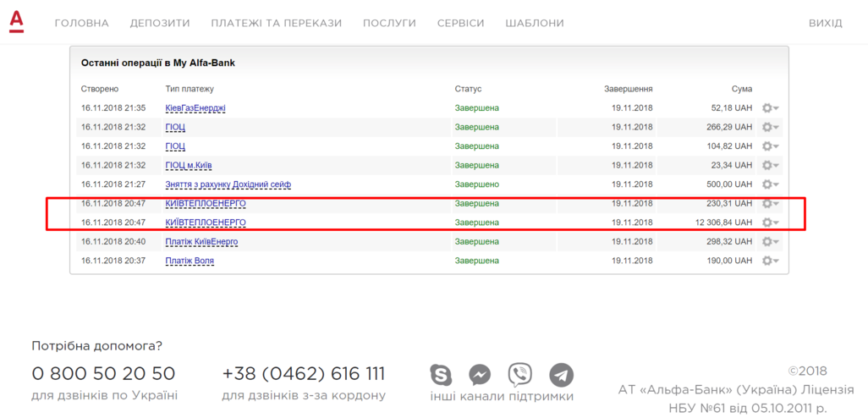This screenshot has height=418, width=868.
Task: Click Завершено status of Дохідний сейф row
Action: click(477, 184)
